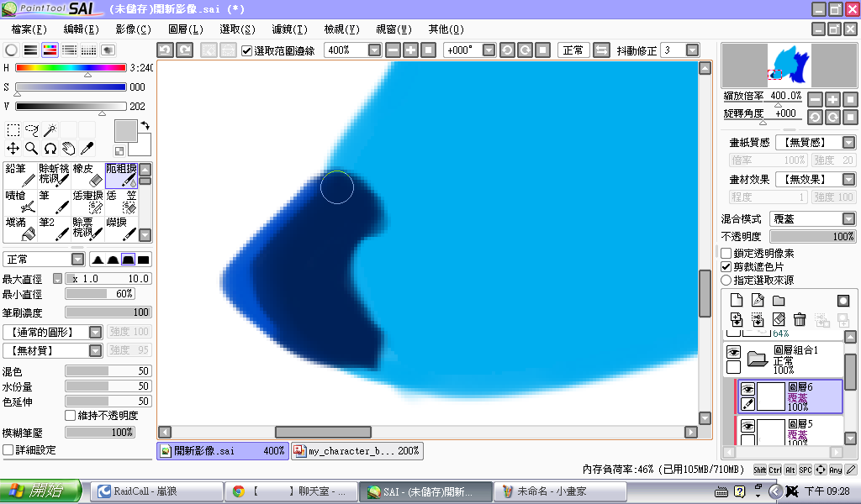Hide 圖層5 with its eye icon
Image resolution: width=861 pixels, height=504 pixels.
(747, 426)
